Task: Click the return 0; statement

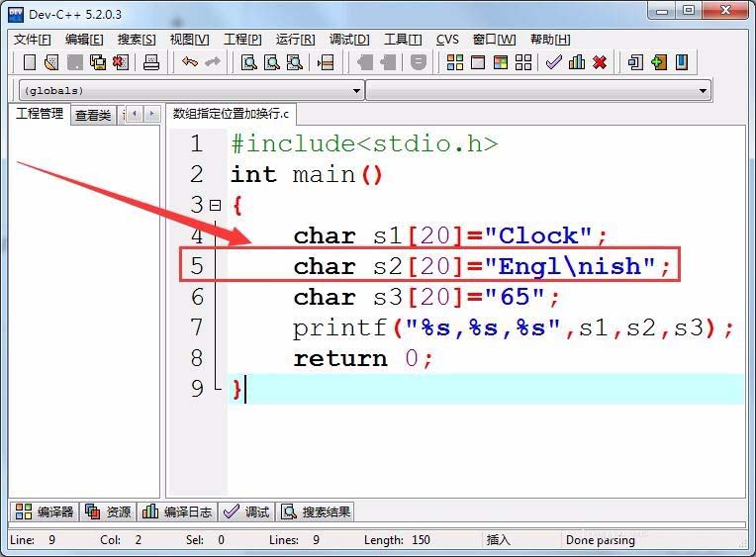Action: pyautogui.click(x=363, y=359)
